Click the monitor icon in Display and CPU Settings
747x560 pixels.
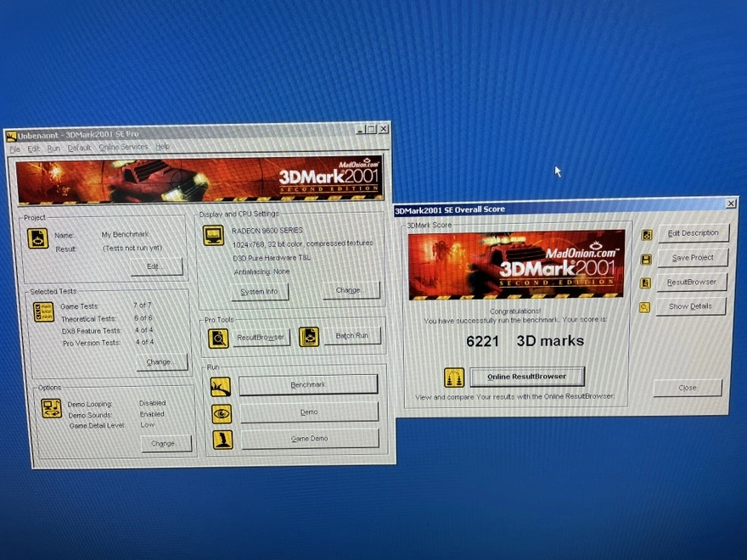pyautogui.click(x=213, y=235)
